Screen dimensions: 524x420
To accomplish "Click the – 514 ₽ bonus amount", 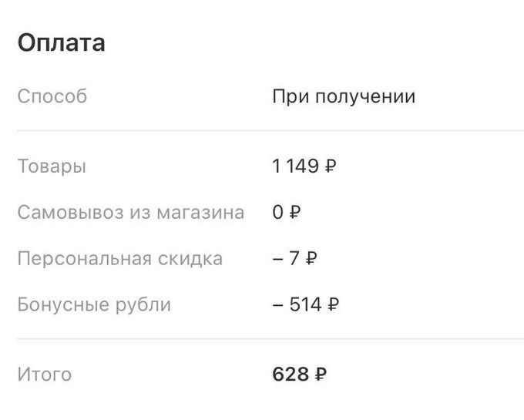I will pos(306,305).
